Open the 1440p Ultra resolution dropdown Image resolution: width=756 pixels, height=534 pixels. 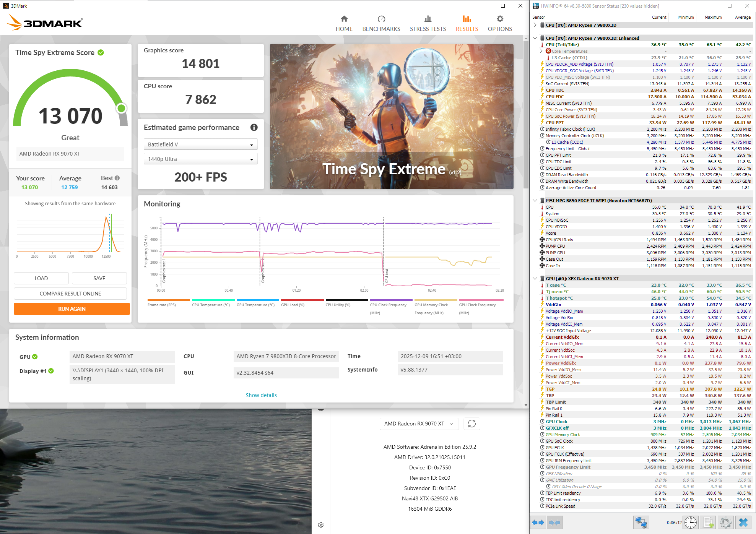(x=200, y=159)
